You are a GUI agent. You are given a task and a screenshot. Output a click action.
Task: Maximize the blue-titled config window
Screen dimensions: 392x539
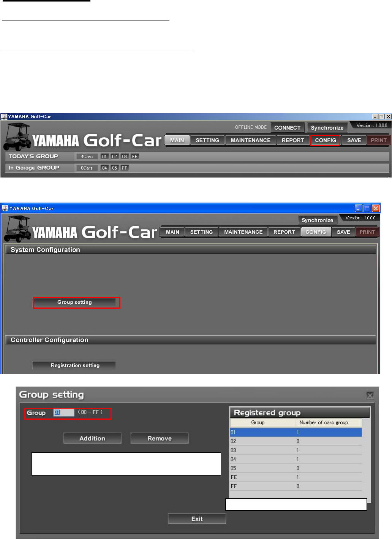367,208
